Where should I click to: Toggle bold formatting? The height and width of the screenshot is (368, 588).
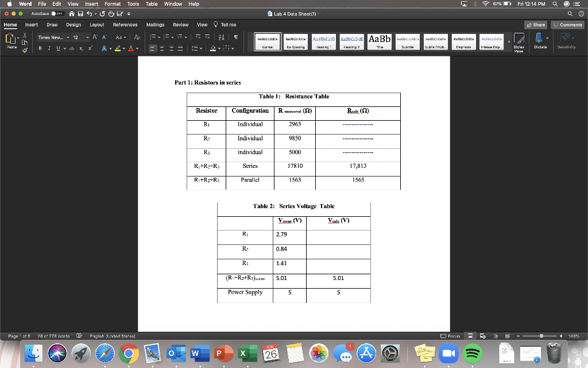coord(40,48)
